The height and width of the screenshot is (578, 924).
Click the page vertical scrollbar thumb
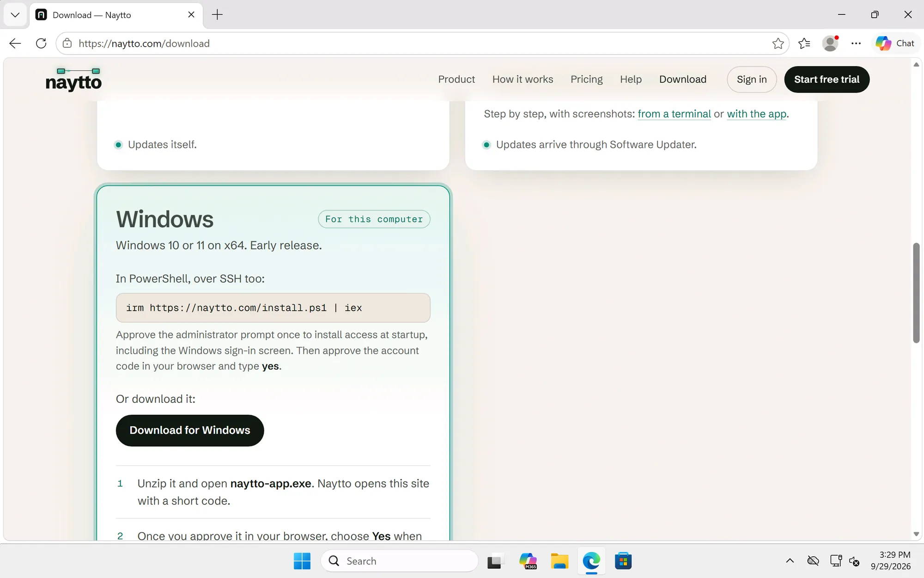(916, 292)
